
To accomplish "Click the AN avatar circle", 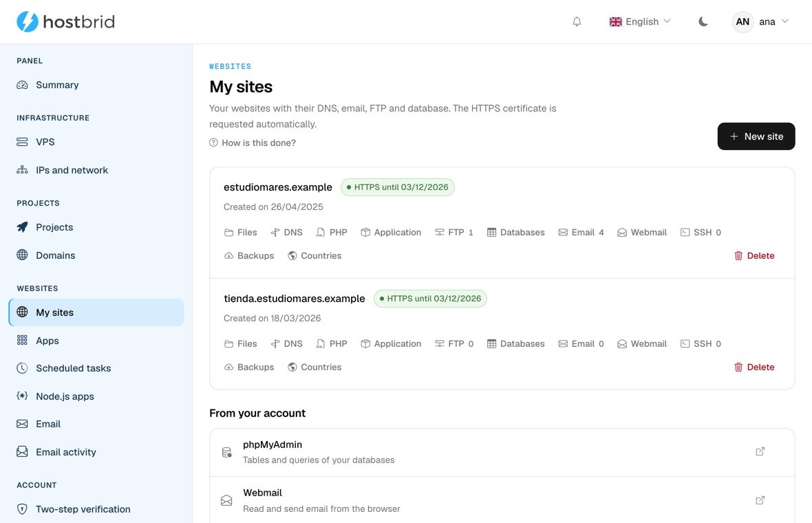I will [x=742, y=22].
